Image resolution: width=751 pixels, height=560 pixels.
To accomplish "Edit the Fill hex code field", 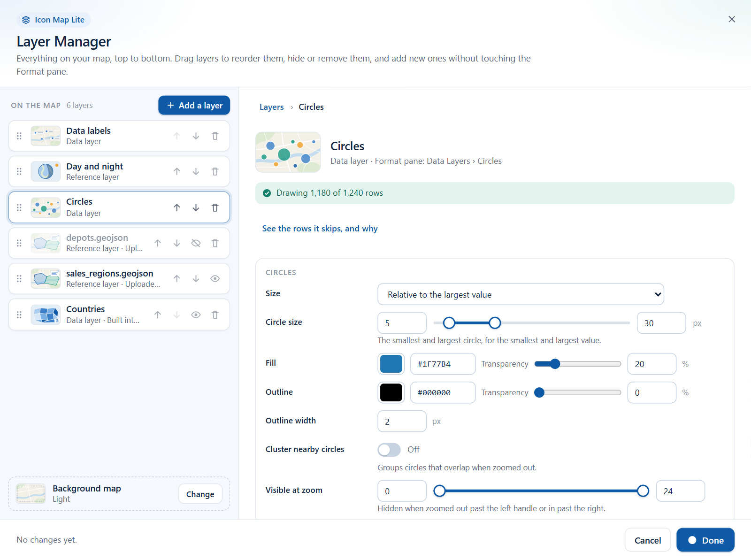I will pyautogui.click(x=443, y=364).
